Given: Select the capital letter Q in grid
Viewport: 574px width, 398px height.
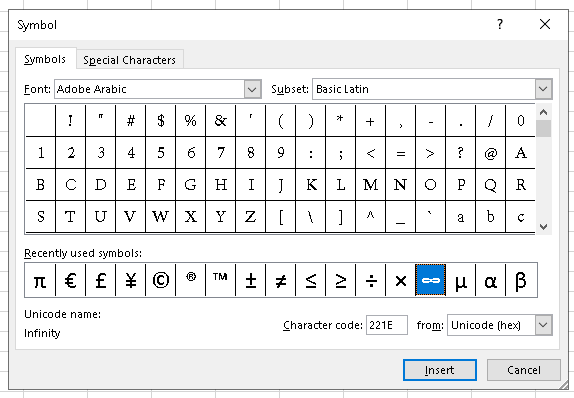Looking at the screenshot, I should [491, 185].
